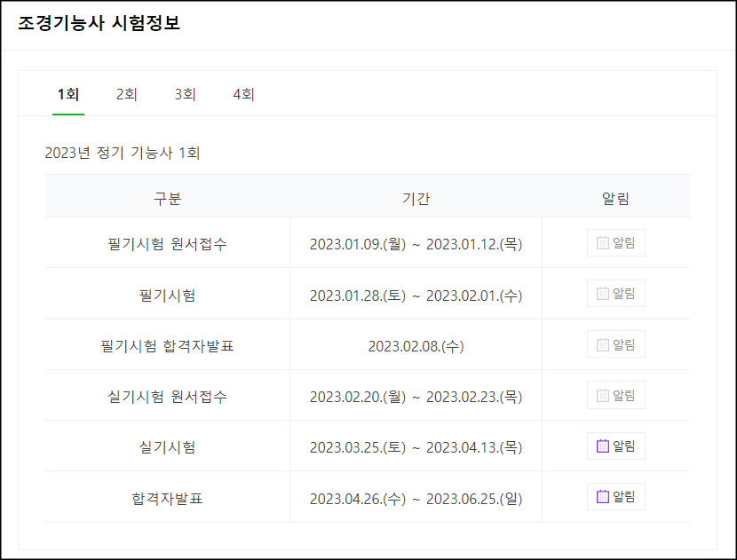Viewport: 737px width, 560px height.
Task: Click the 알림 column header
Action: pos(615,198)
